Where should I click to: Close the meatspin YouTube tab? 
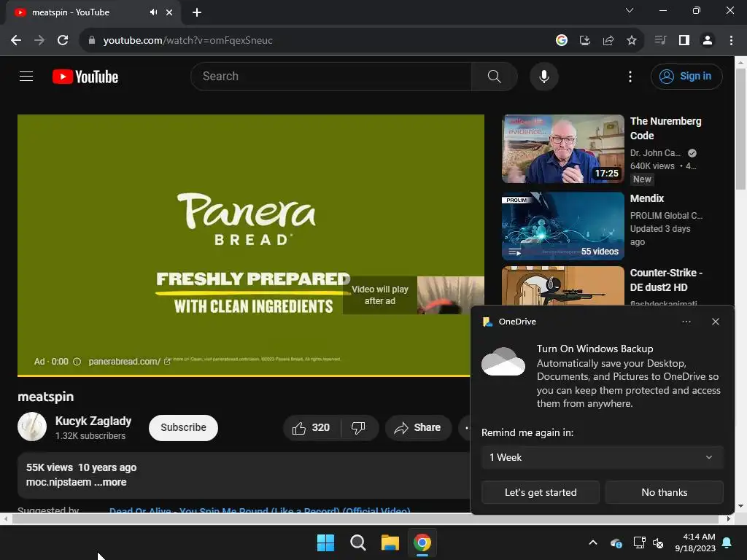point(169,12)
